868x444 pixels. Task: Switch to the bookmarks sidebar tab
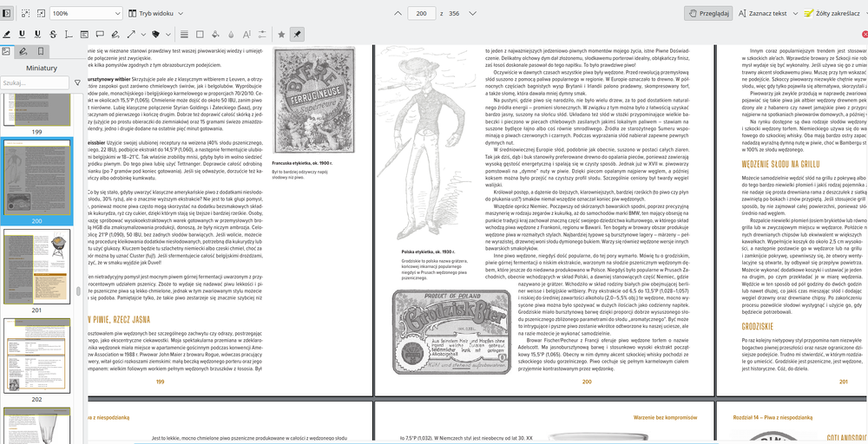[x=40, y=51]
